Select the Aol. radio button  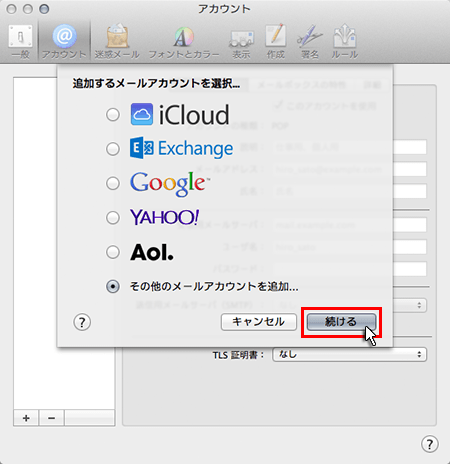pos(113,252)
